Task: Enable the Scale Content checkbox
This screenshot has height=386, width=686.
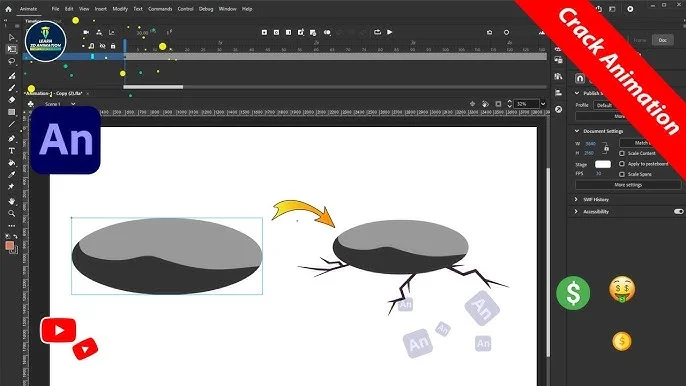Action: pyautogui.click(x=622, y=154)
